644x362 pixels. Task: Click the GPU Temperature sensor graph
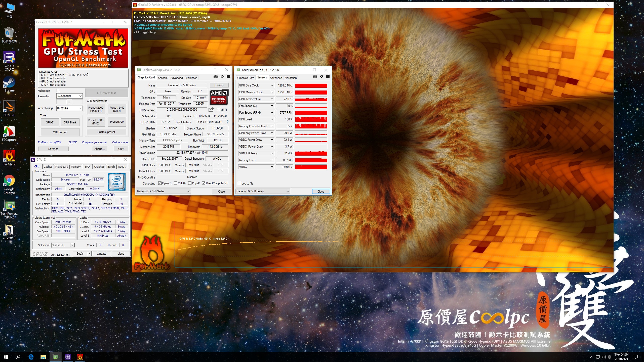point(311,99)
